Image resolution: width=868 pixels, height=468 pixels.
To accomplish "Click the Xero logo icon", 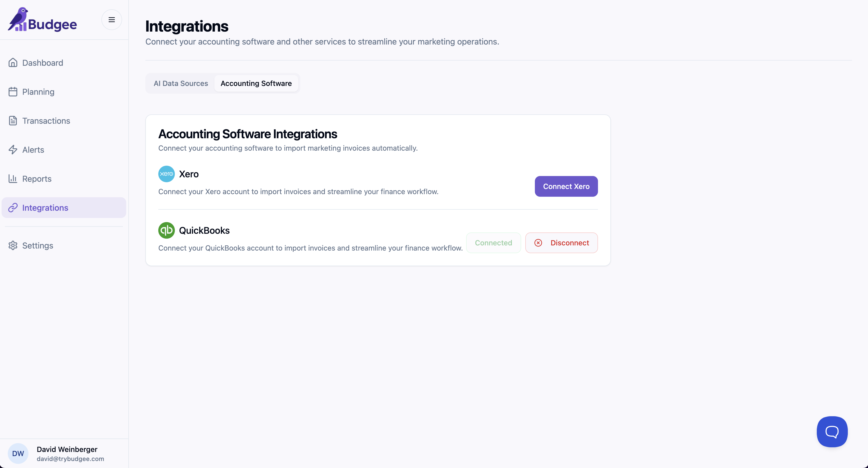I will pyautogui.click(x=167, y=174).
